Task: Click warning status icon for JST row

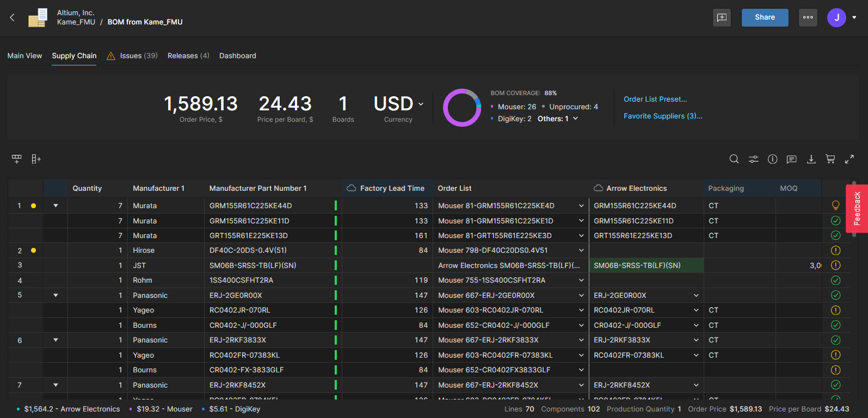Action: coord(836,265)
